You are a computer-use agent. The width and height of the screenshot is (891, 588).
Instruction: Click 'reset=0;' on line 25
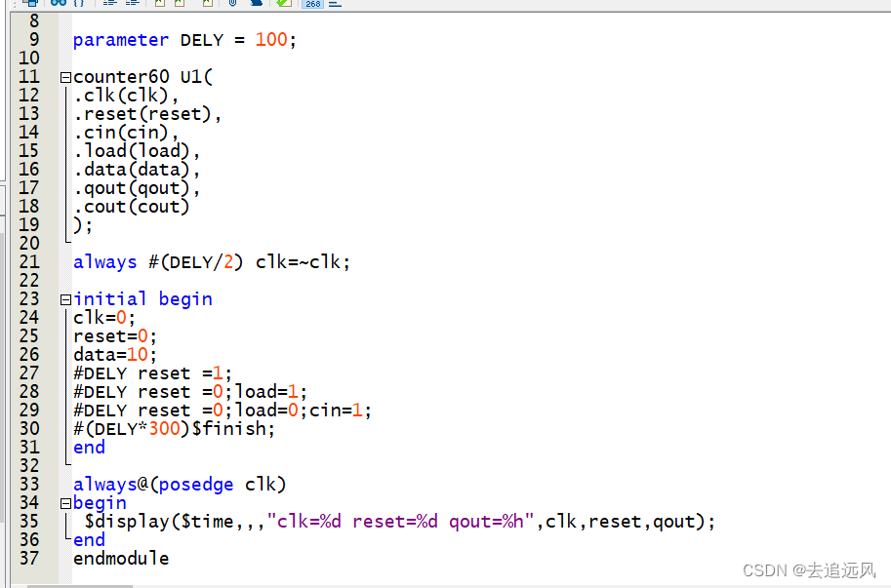(115, 336)
